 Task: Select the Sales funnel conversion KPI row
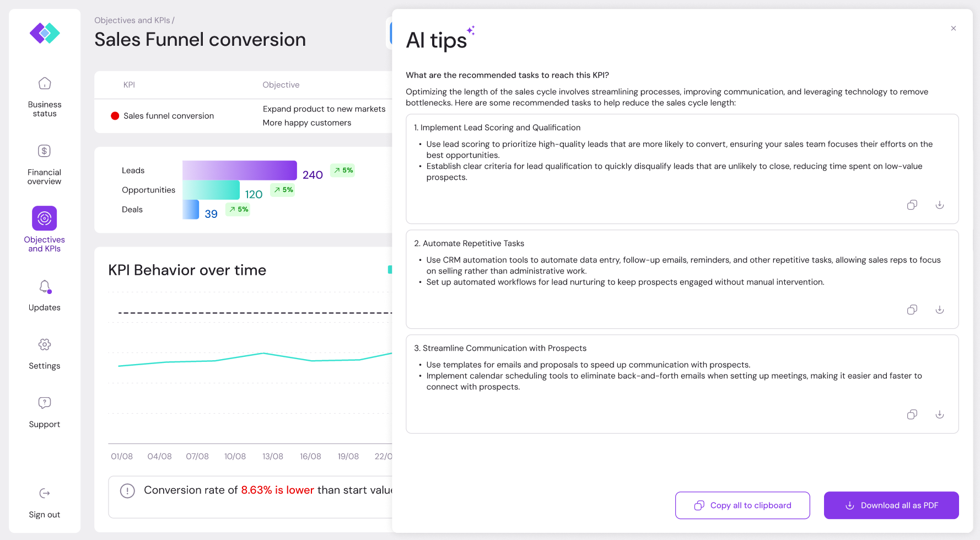point(169,116)
